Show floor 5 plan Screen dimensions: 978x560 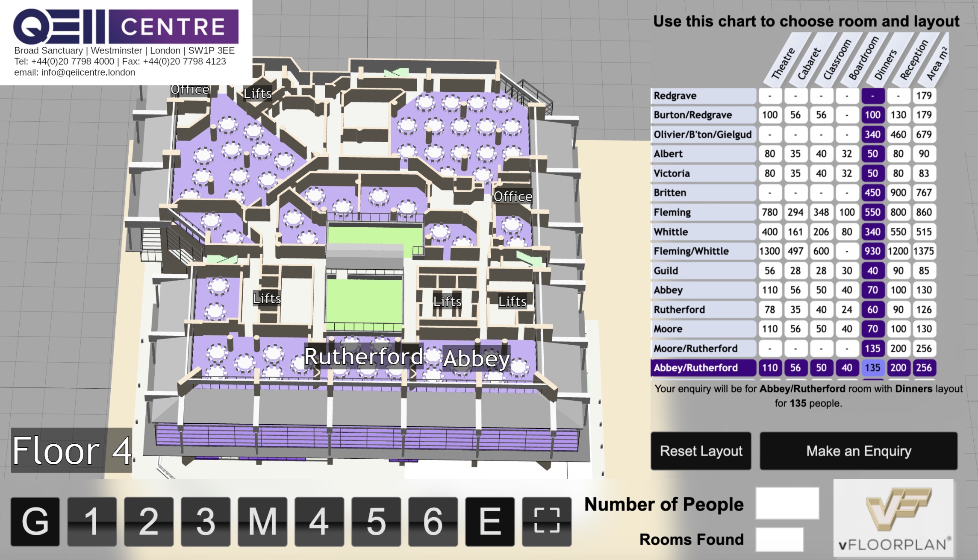click(376, 522)
